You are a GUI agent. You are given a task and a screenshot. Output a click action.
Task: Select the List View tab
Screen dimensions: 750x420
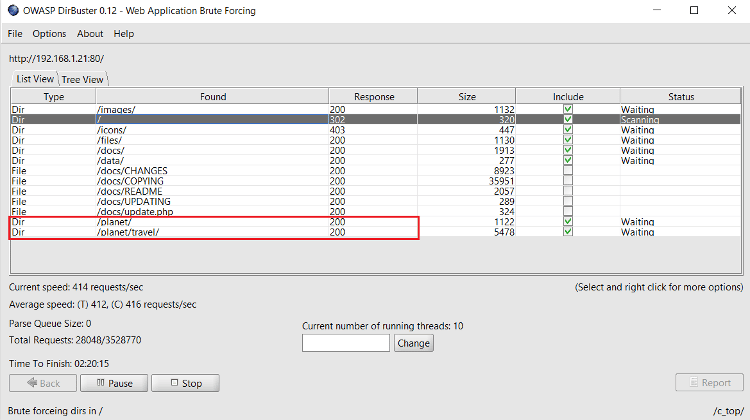(x=35, y=79)
